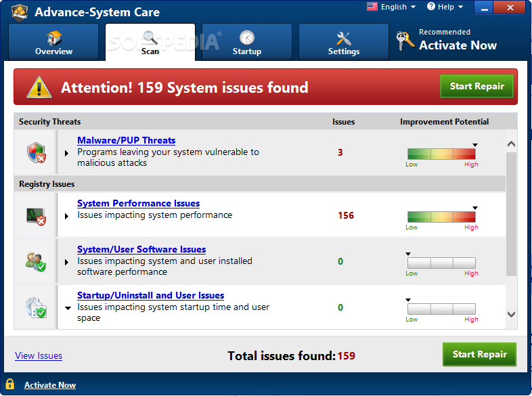Click the System/User Software users icon
The height and width of the screenshot is (396, 532).
(x=36, y=261)
